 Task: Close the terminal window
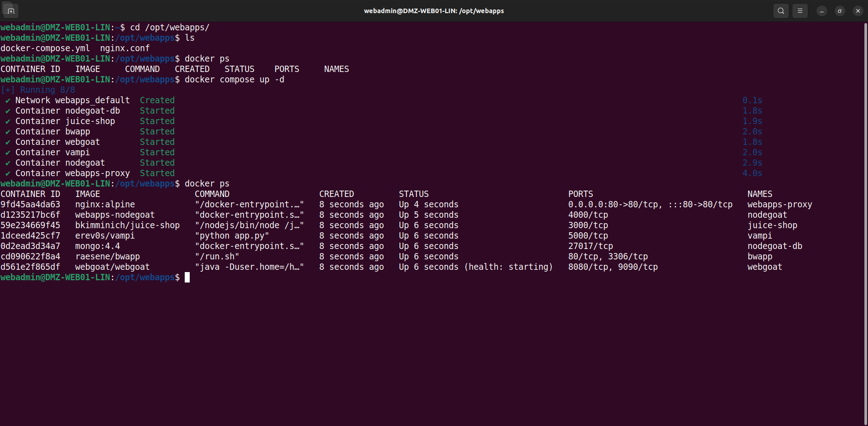pyautogui.click(x=858, y=11)
